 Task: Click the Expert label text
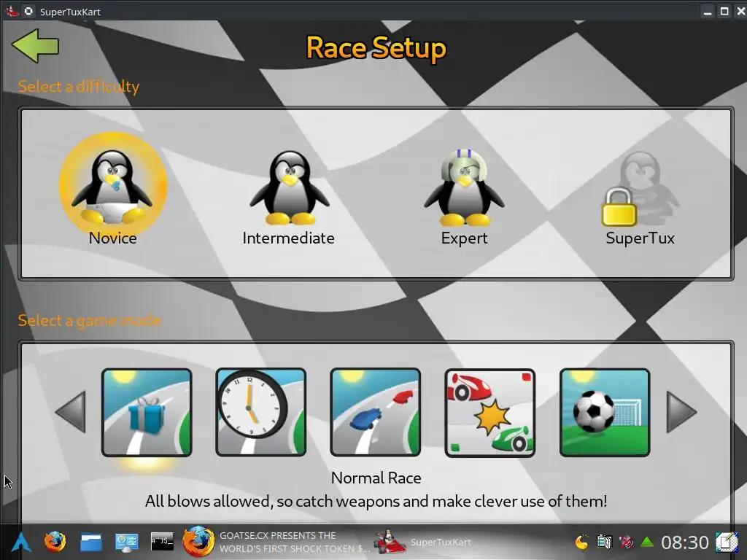coord(465,238)
